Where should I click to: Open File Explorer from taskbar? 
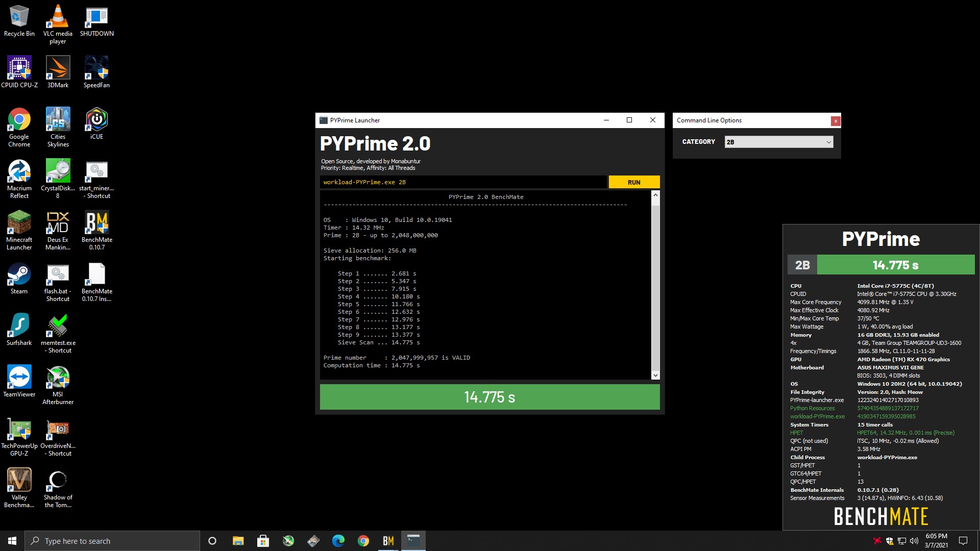pyautogui.click(x=238, y=541)
